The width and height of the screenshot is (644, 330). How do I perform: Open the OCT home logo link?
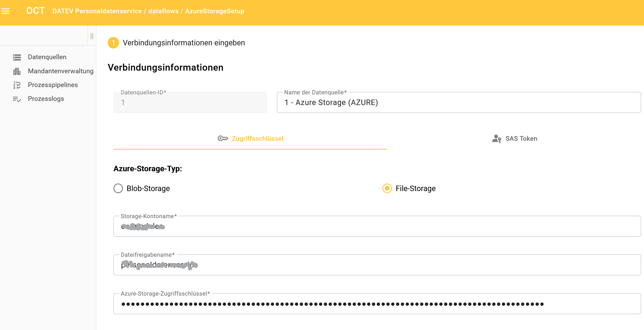coord(35,11)
